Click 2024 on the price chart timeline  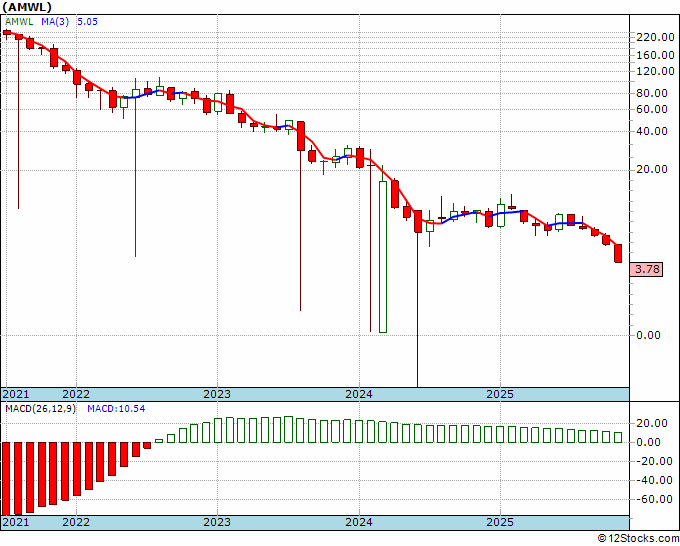click(x=359, y=394)
